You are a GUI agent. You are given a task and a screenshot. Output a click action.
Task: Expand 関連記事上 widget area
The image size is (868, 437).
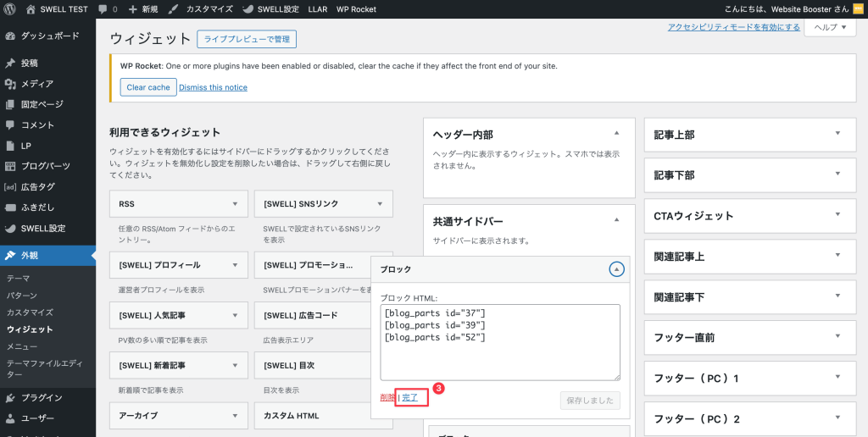pos(837,255)
